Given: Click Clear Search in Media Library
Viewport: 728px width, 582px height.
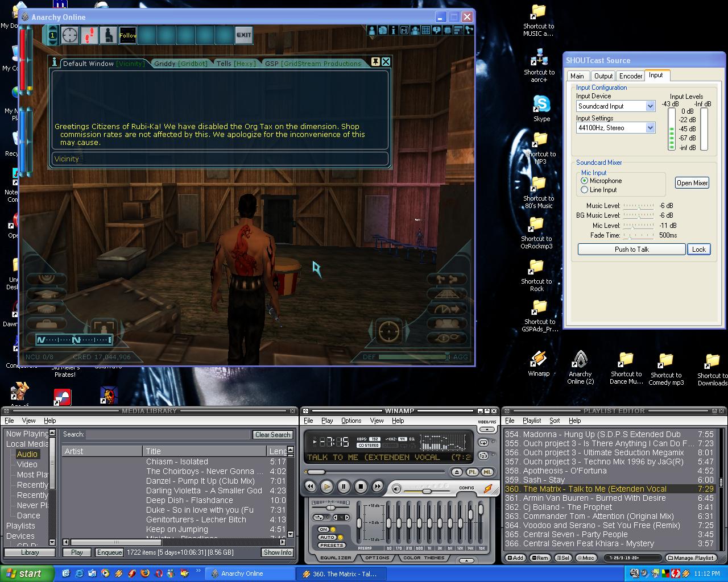Looking at the screenshot, I should pos(272,435).
